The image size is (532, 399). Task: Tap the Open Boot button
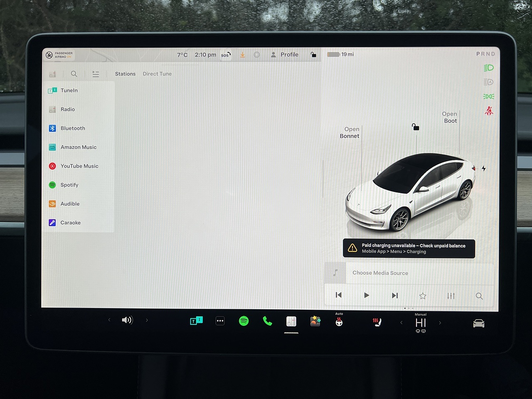pyautogui.click(x=450, y=117)
